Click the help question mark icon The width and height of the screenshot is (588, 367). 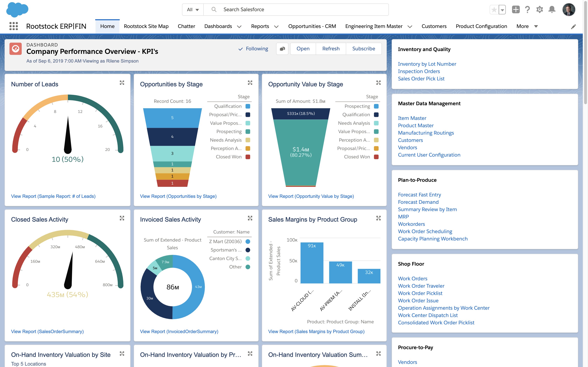pyautogui.click(x=527, y=9)
